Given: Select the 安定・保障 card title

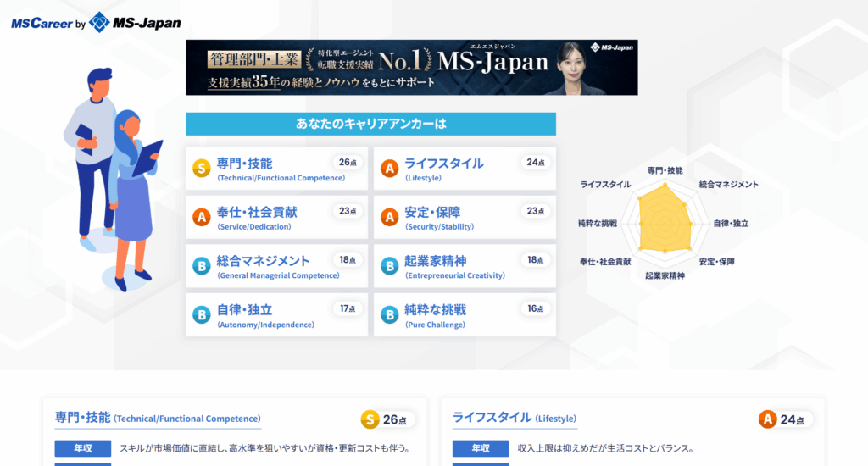Looking at the screenshot, I should (432, 212).
